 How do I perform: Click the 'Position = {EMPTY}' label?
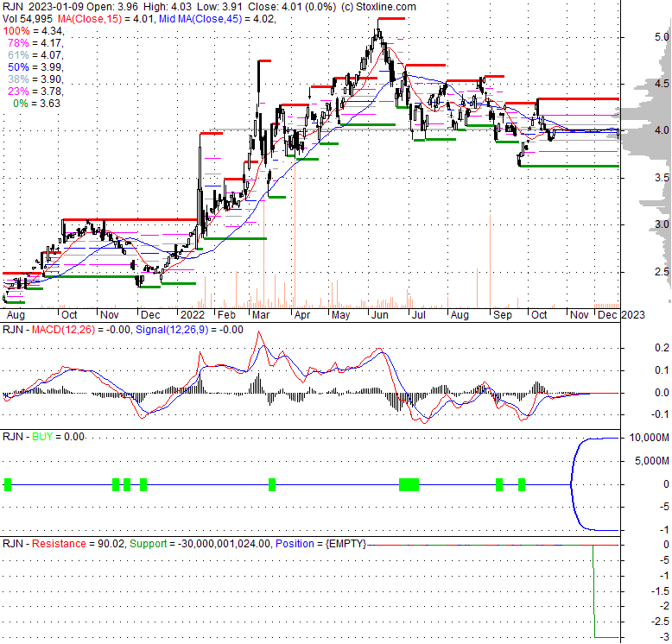(321, 543)
